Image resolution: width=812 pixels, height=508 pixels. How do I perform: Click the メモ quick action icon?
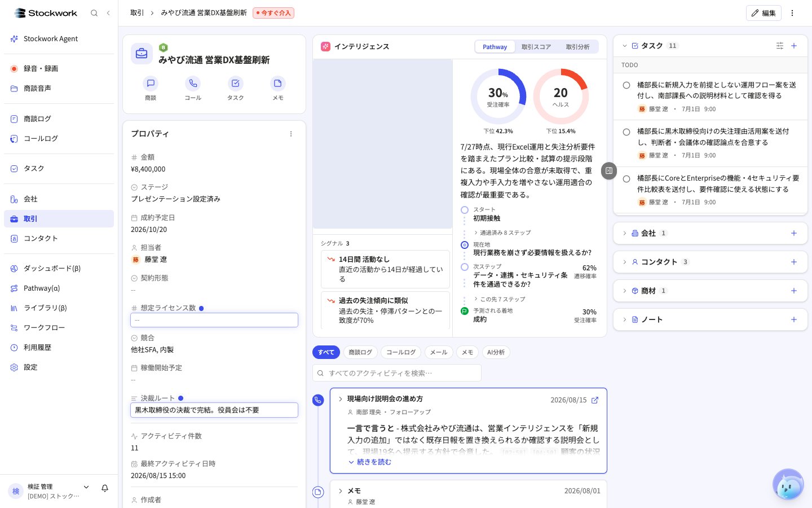(278, 84)
